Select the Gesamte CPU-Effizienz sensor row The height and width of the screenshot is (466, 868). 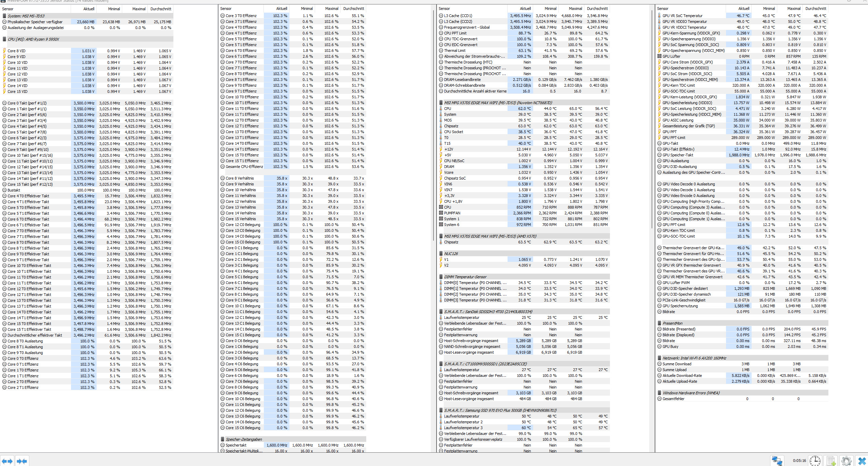(x=244, y=167)
